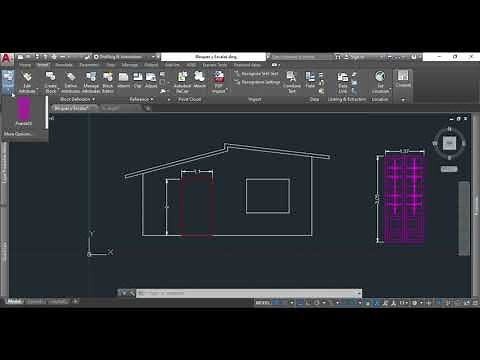
Task: Click Attach in the Point Cloud panel
Action: (199, 81)
